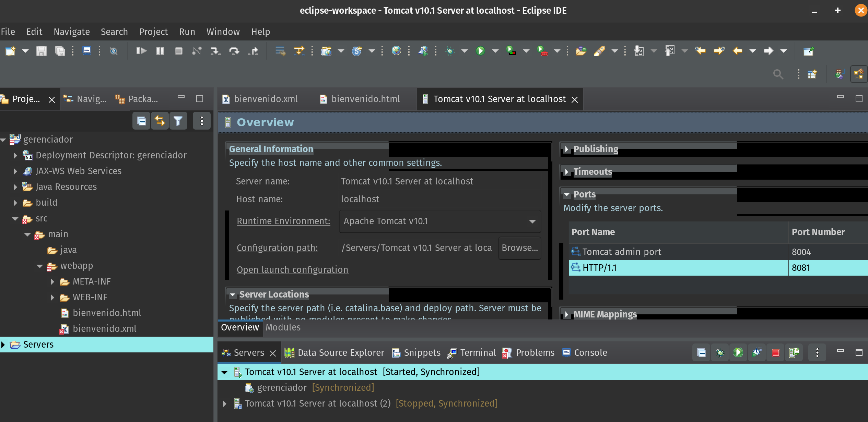
Task: Click the Save icon in toolbar
Action: tap(42, 51)
